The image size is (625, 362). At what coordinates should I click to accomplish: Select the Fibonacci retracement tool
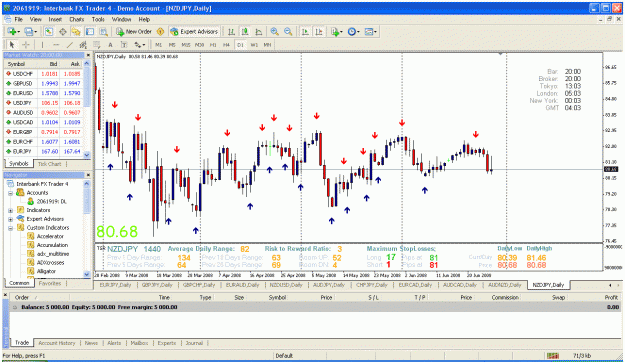point(96,45)
